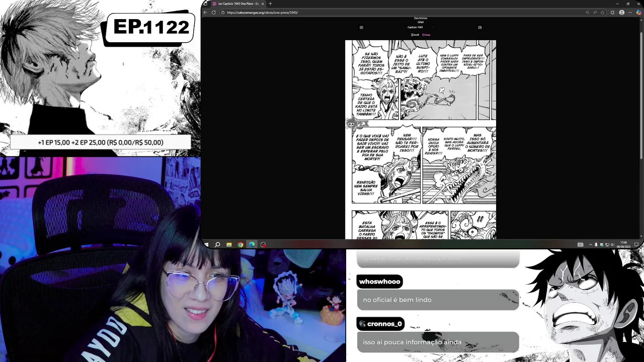Open Windows Start menu
This screenshot has width=644, height=362.
point(206,244)
